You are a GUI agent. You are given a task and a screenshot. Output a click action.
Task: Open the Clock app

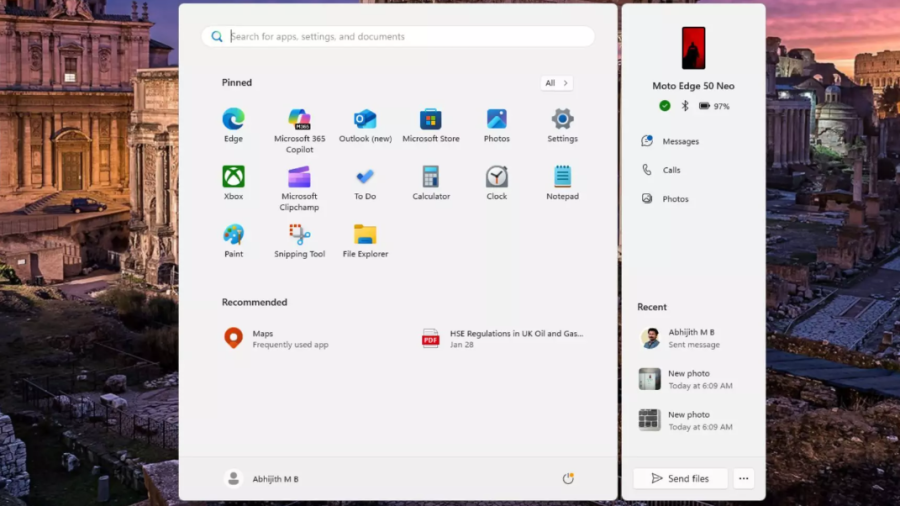click(x=496, y=182)
